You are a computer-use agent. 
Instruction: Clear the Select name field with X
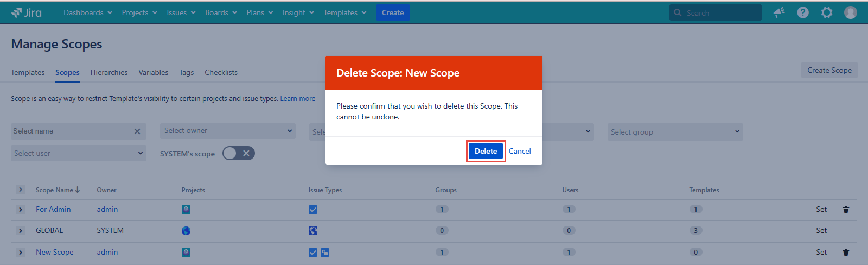[137, 131]
